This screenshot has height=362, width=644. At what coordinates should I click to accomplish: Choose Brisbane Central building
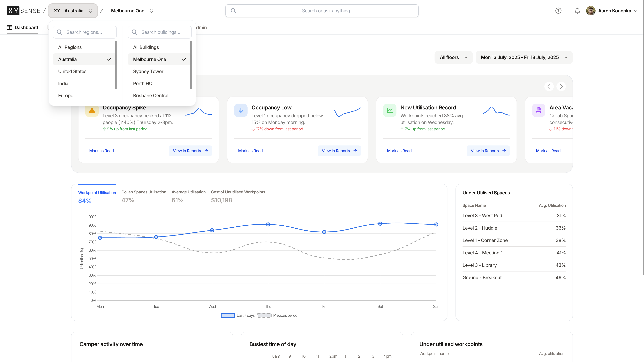tap(159, 95)
